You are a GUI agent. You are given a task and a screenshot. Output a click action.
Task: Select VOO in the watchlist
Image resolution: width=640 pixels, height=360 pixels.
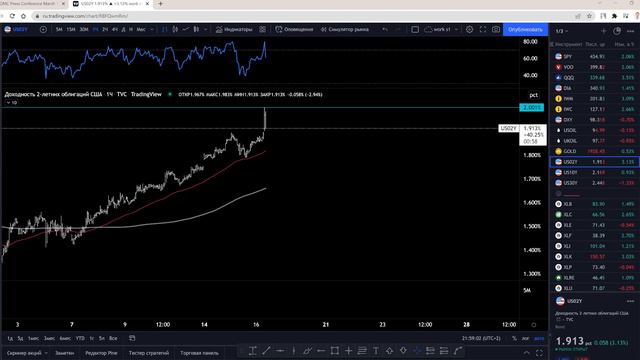595,67
